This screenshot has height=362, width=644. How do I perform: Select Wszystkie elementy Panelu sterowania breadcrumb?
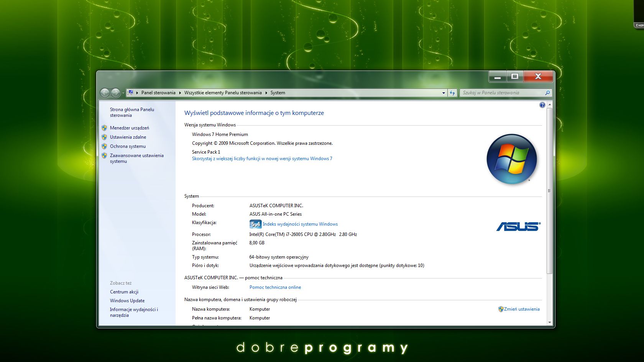coord(223,93)
